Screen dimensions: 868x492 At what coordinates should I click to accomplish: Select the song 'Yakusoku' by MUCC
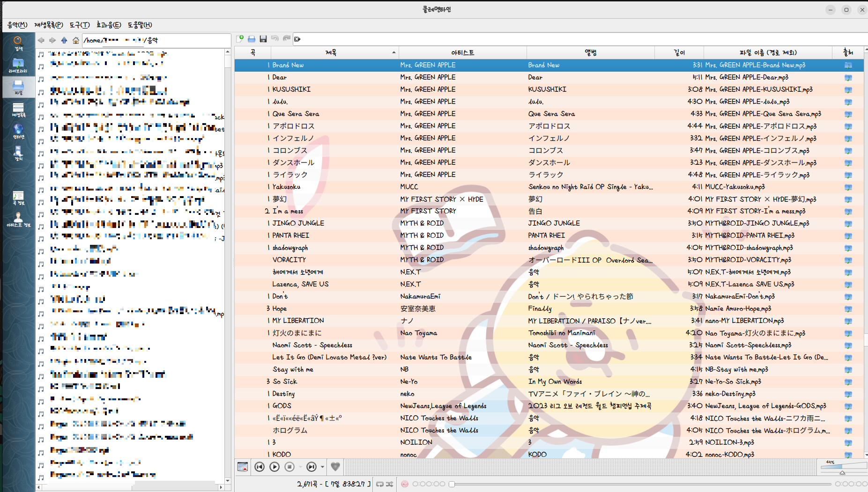[549, 187]
